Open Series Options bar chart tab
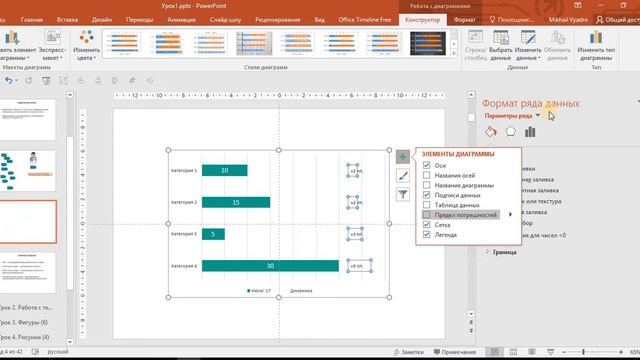Screen dimensions: 640x360 tap(530, 131)
